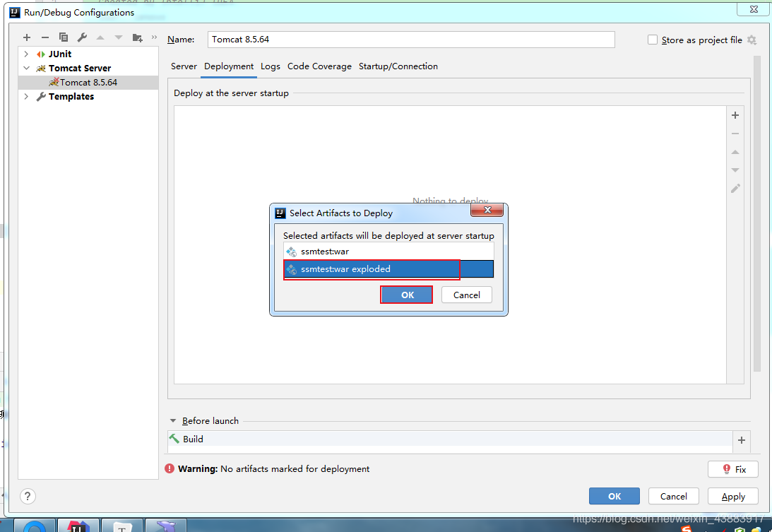Viewport: 772px width, 532px height.
Task: Click the Tomcat Server cat icon in the tree
Action: (x=42, y=69)
